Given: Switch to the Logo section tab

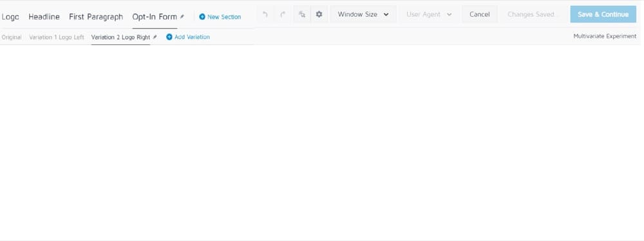Looking at the screenshot, I should tap(10, 17).
